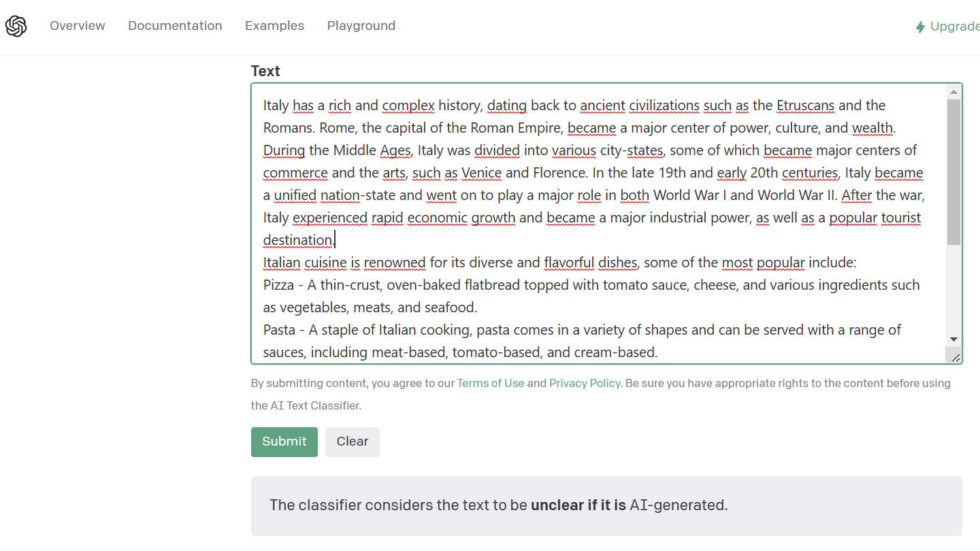980x551 pixels.
Task: Click the textarea resize grip icon
Action: coord(955,358)
